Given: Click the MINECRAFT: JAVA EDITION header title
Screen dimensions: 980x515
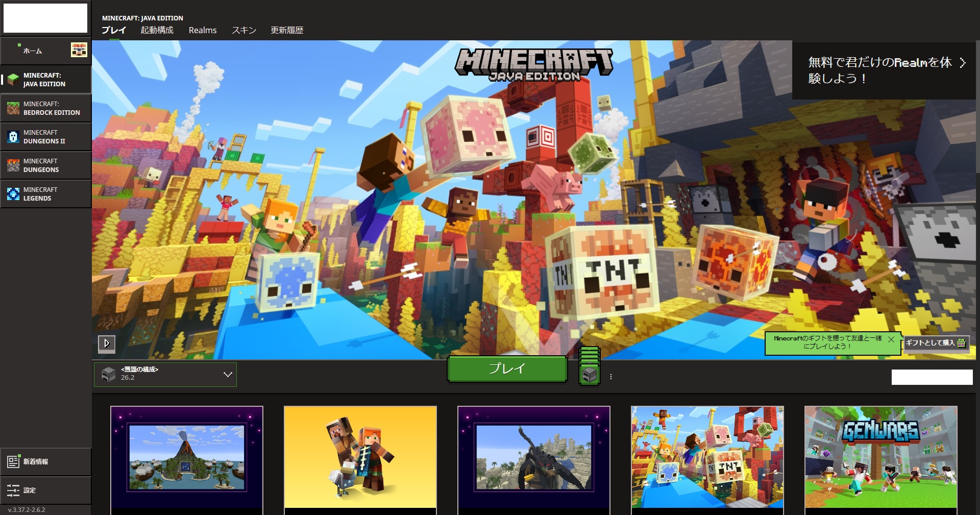Looking at the screenshot, I should 142,18.
